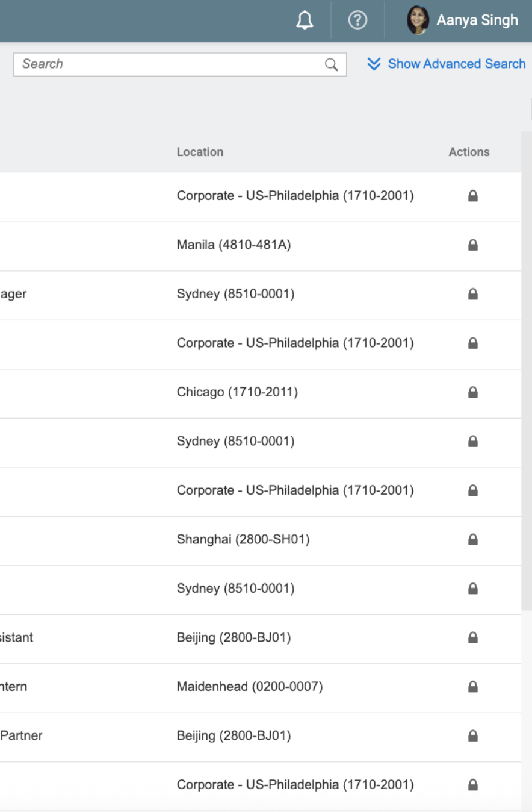The height and width of the screenshot is (812, 532).
Task: Click the lock icon in the bottom table row
Action: [x=472, y=785]
